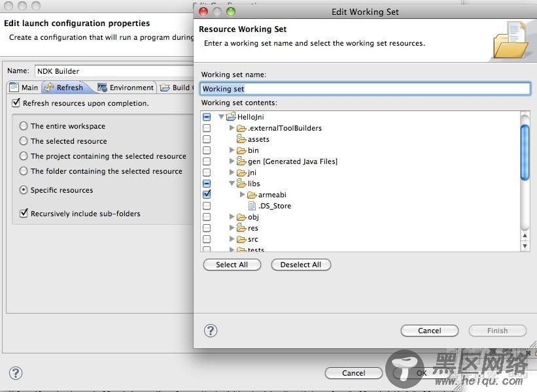Check the armeabi checkbox

207,195
